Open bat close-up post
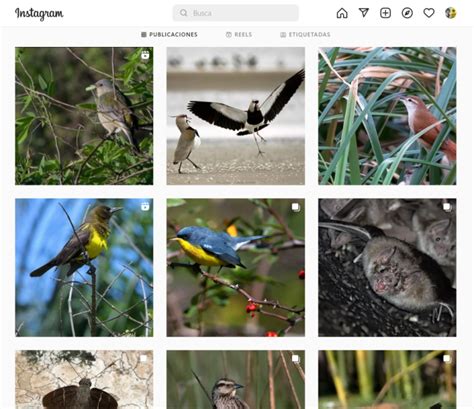This screenshot has height=409, width=474. point(387,268)
